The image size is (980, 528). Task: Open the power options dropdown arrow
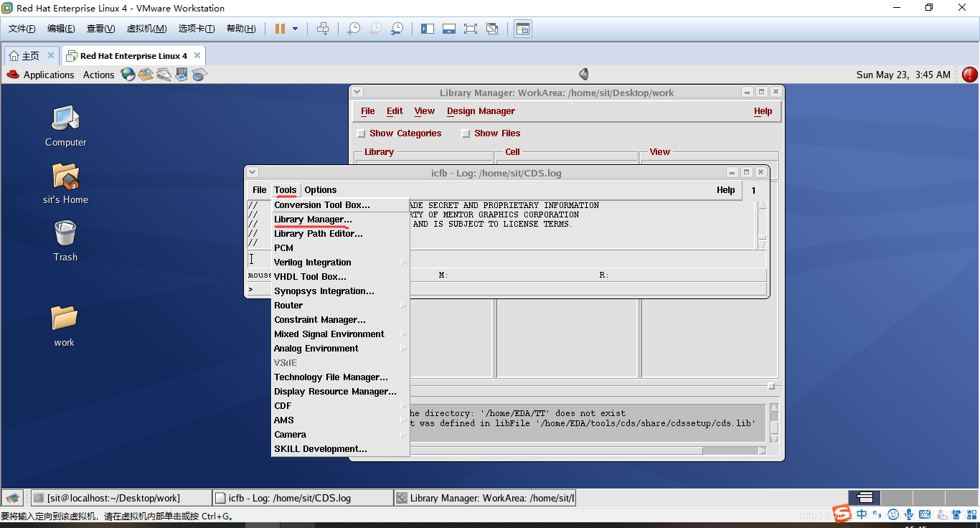(295, 29)
